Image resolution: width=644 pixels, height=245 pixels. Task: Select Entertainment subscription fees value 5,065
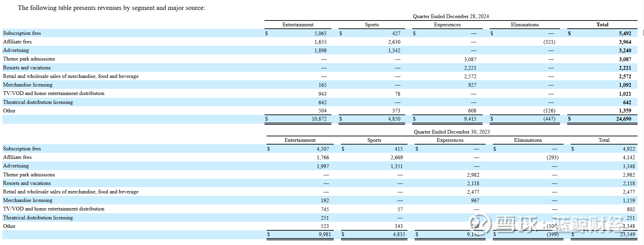pos(320,33)
